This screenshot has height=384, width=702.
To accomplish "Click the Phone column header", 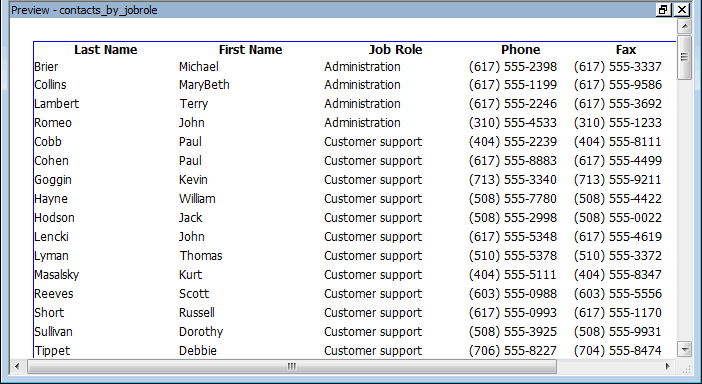I will click(x=520, y=50).
